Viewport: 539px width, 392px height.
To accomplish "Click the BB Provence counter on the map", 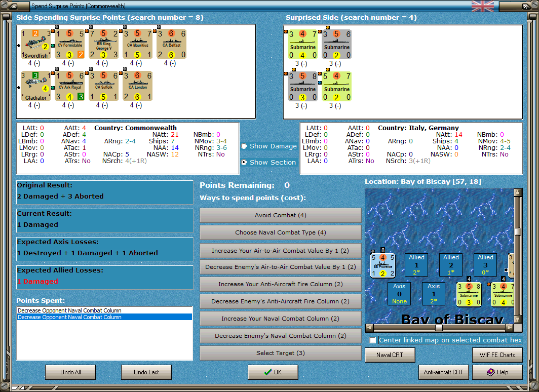I will tap(382, 265).
